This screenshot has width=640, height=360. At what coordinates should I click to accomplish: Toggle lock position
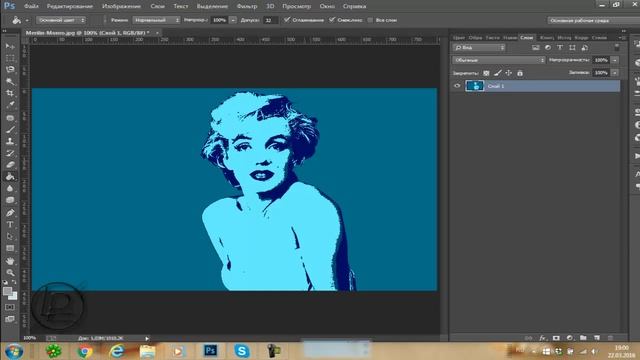[509, 73]
